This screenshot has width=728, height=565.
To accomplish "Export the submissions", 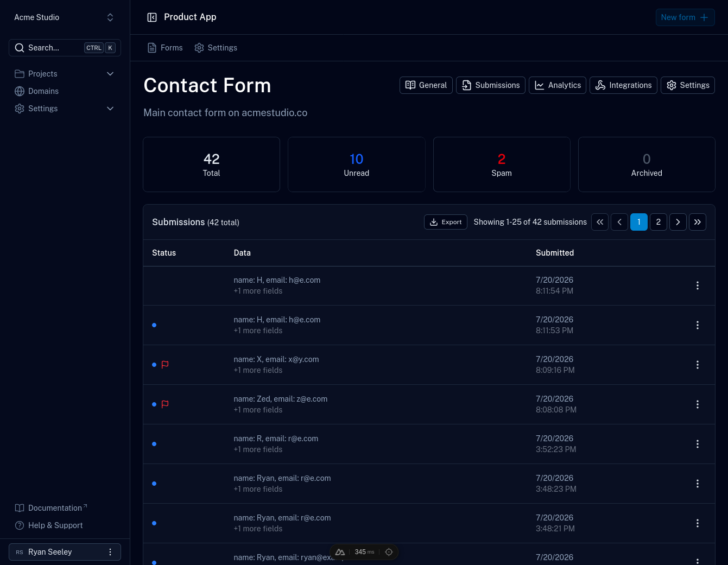I will coord(446,222).
